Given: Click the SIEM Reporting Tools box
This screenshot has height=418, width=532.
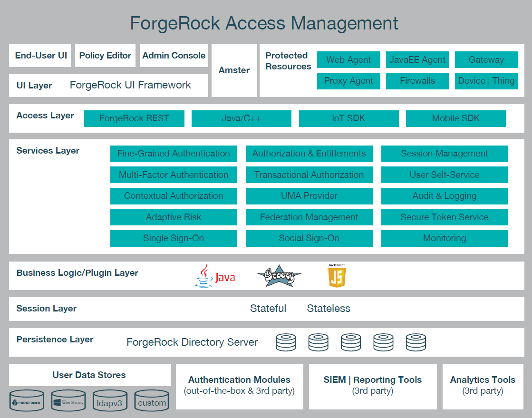Looking at the screenshot, I should pyautogui.click(x=373, y=386).
